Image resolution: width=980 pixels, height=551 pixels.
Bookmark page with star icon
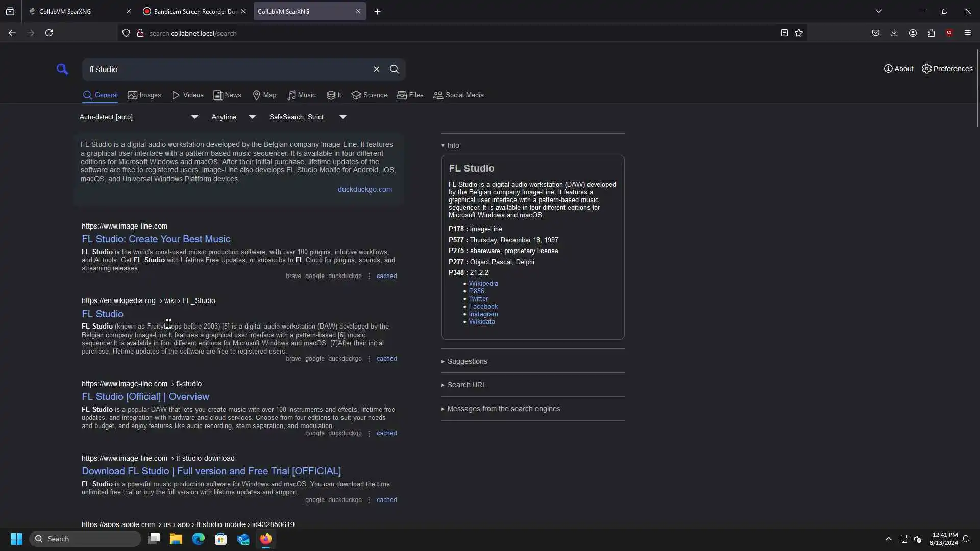tap(799, 33)
